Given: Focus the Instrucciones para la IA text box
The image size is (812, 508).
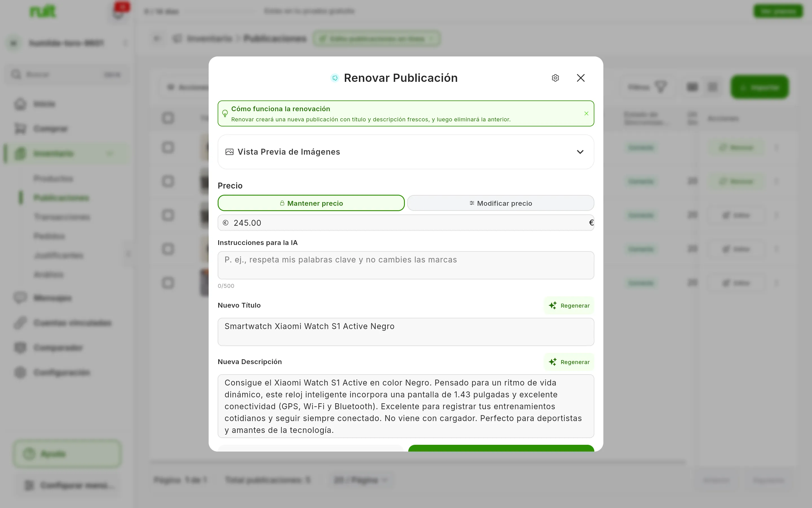Looking at the screenshot, I should 406,265.
